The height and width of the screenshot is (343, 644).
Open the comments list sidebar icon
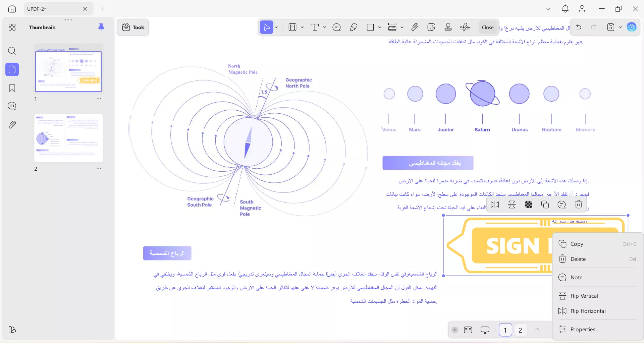12,106
